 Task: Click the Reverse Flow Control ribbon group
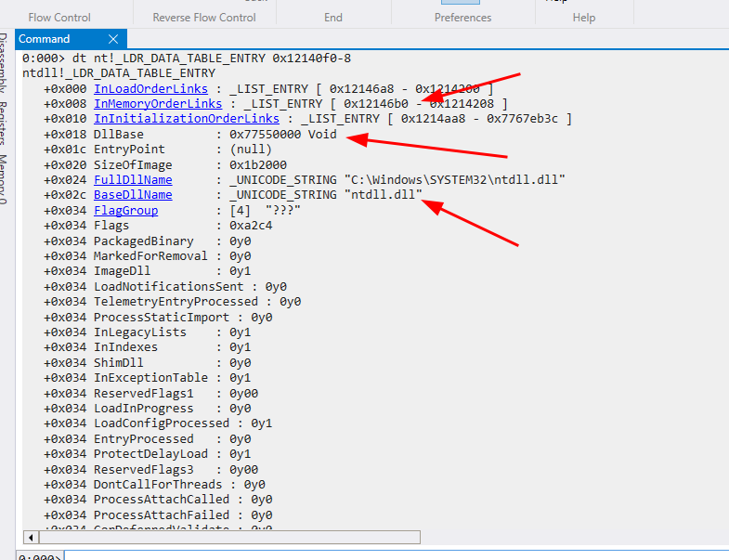tap(204, 17)
